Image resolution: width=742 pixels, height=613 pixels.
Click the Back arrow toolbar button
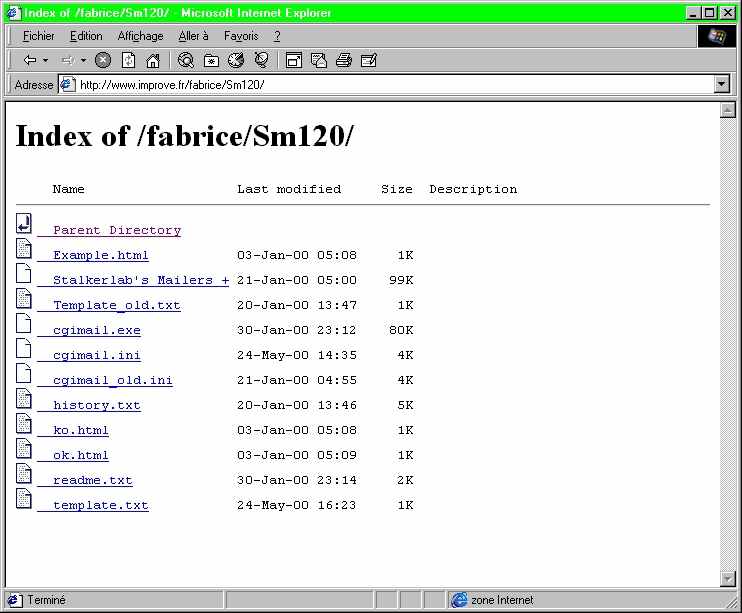point(30,60)
